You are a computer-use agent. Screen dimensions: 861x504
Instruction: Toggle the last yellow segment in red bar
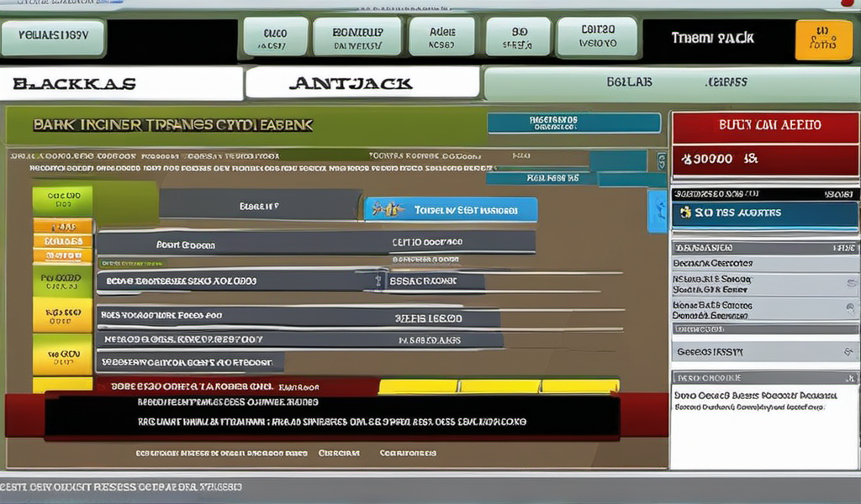[579, 386]
